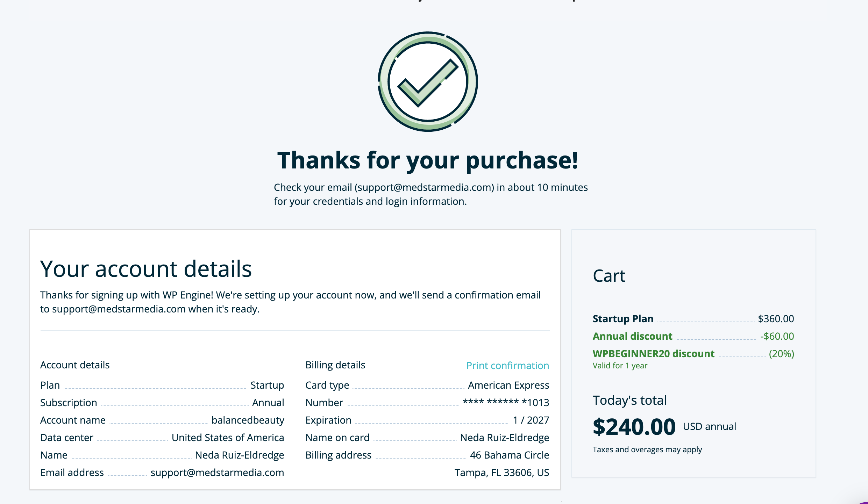Click the $240.00 today's total amount

634,427
